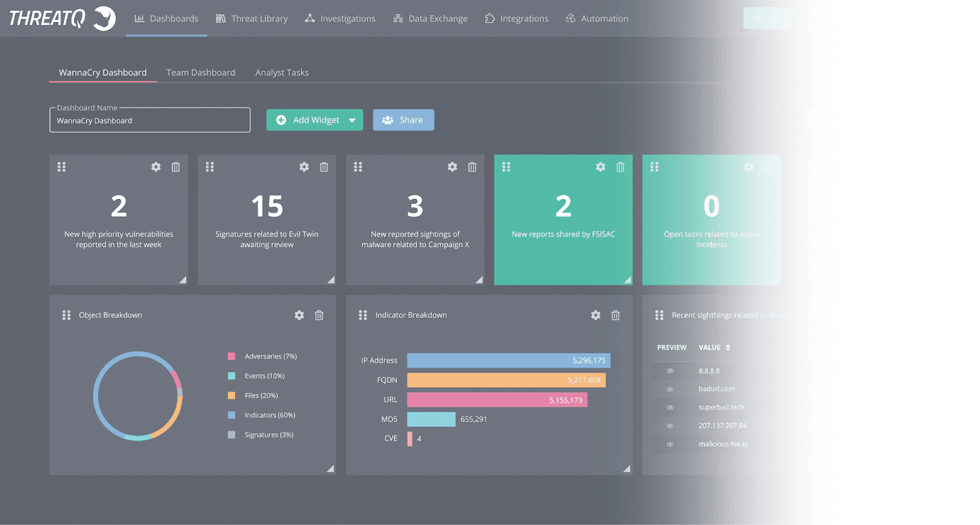Click the Adversaries legend color swatch
This screenshot has width=980, height=525.
(x=232, y=356)
